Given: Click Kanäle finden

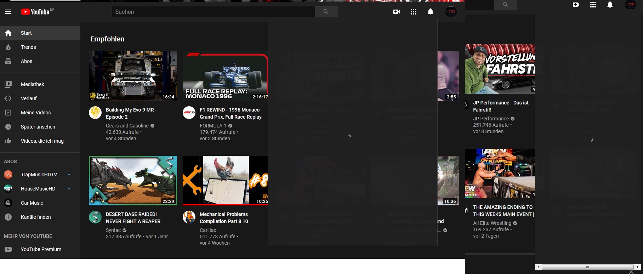Looking at the screenshot, I should tap(40, 217).
